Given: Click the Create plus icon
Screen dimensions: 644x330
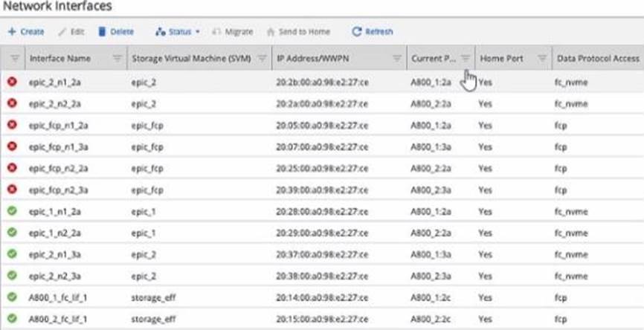Looking at the screenshot, I should (x=12, y=32).
